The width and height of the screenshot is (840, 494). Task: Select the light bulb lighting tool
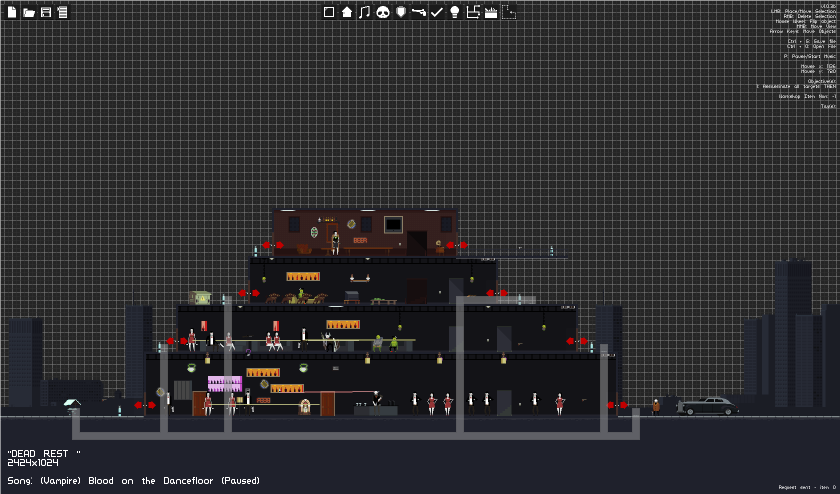(454, 12)
